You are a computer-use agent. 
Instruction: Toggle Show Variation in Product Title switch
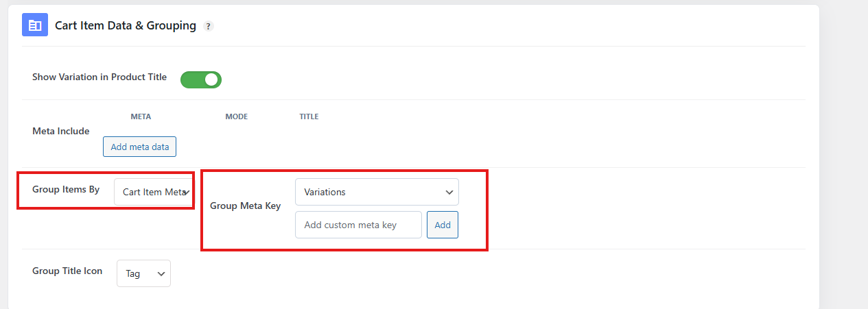click(201, 79)
